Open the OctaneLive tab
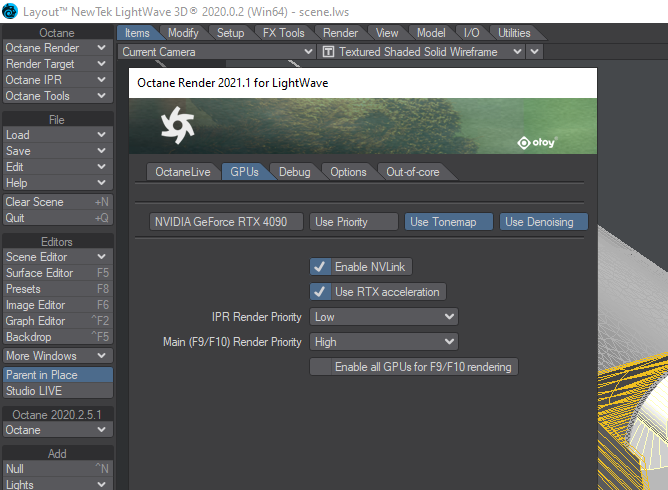The width and height of the screenshot is (668, 490). (183, 172)
